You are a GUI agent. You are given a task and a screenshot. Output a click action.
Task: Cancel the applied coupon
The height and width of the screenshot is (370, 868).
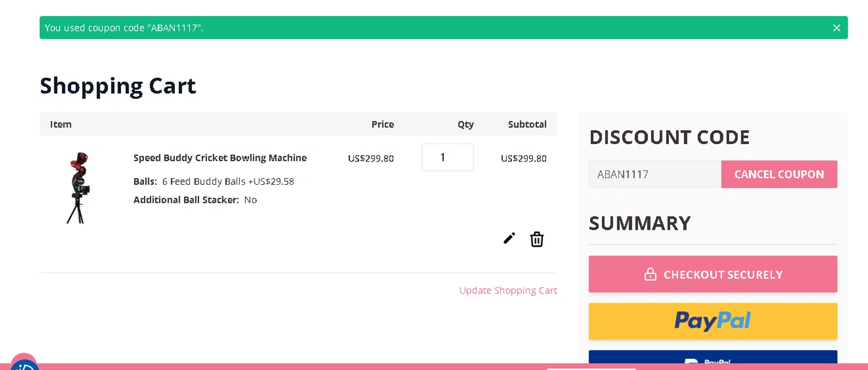tap(779, 174)
